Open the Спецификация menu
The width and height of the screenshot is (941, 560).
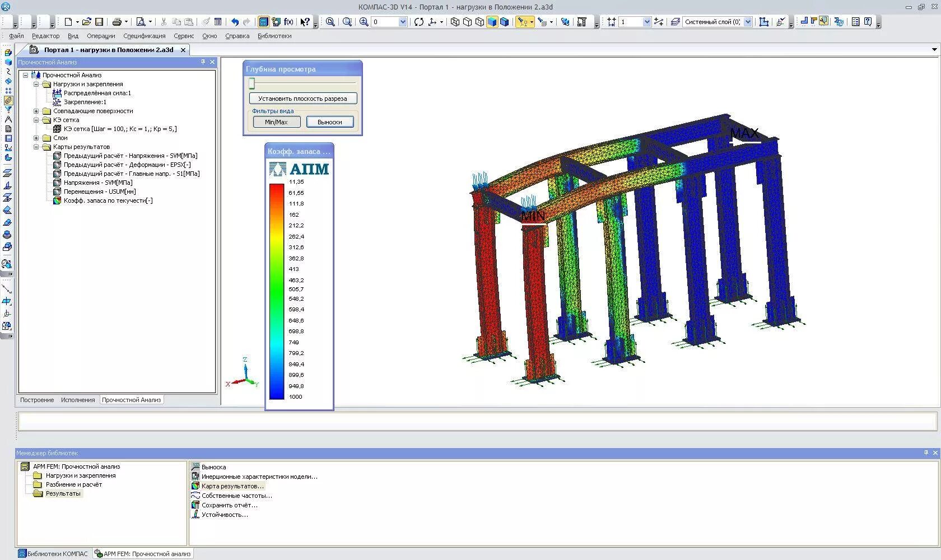coord(145,36)
